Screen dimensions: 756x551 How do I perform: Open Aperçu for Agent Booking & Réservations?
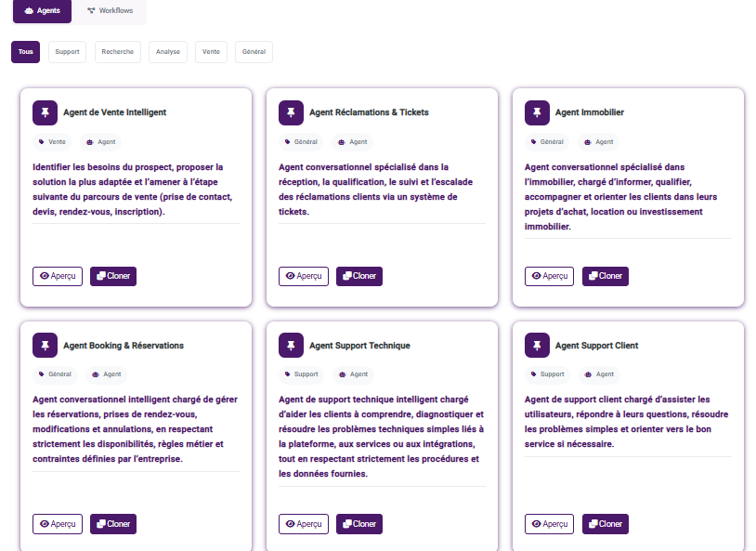(x=58, y=524)
